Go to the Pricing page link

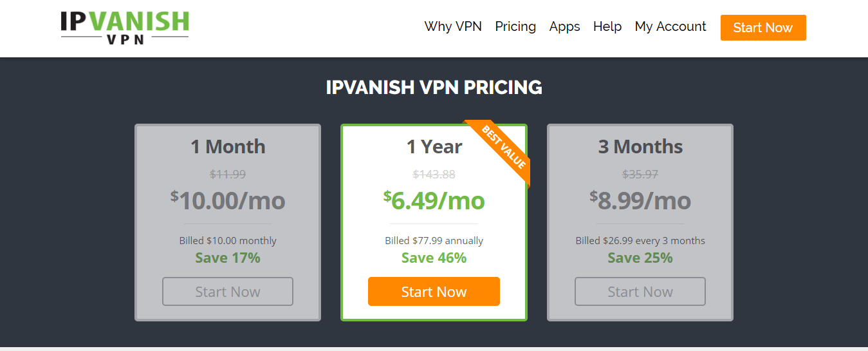tap(515, 26)
